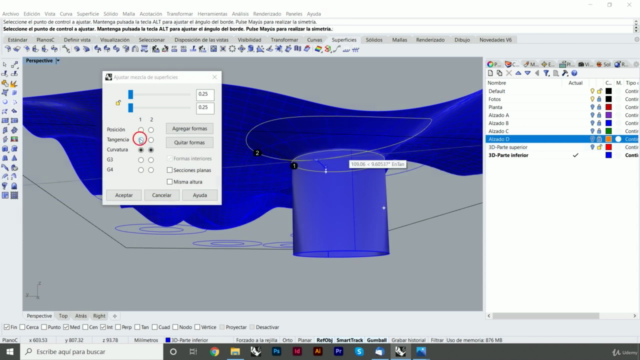Select G3 radio button for edge 1
This screenshot has width=640, height=360.
141,160
